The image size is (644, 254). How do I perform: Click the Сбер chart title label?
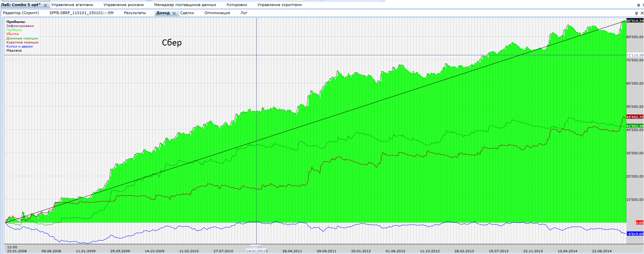pyautogui.click(x=172, y=43)
